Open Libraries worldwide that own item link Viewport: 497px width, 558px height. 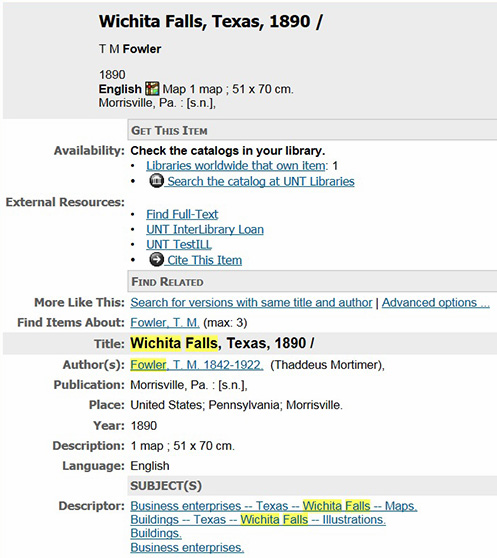tap(236, 165)
